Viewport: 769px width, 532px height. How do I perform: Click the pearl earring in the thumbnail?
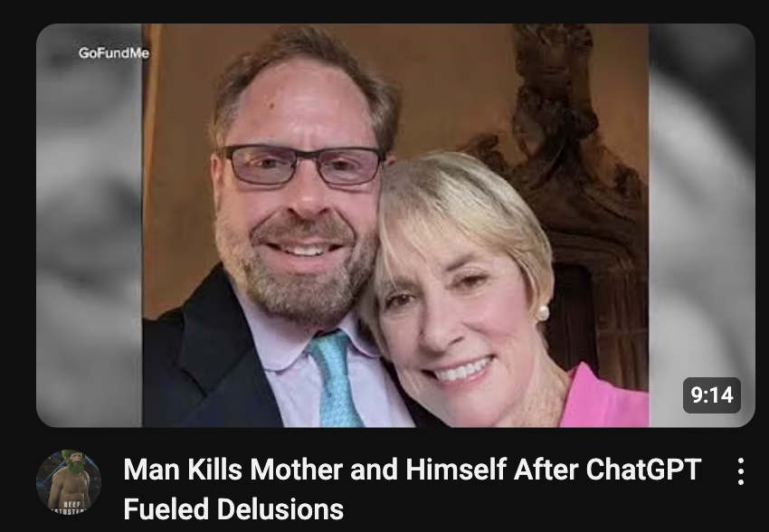pyautogui.click(x=542, y=313)
